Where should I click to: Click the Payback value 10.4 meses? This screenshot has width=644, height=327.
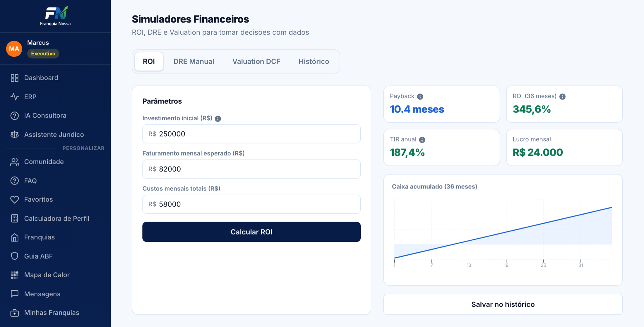(x=417, y=109)
